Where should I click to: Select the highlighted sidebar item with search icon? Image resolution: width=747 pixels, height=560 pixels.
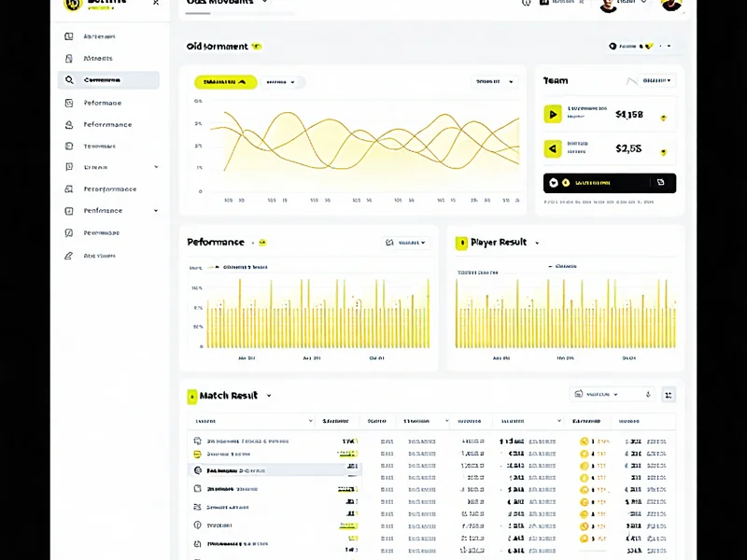(x=108, y=80)
